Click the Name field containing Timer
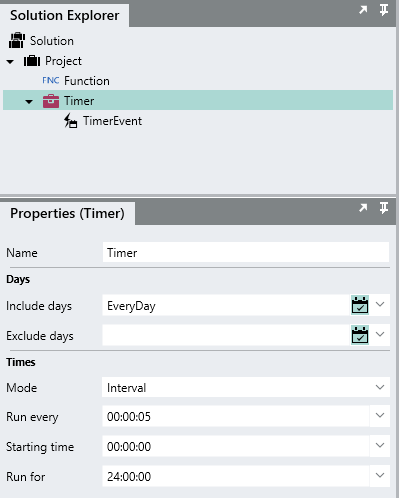This screenshot has width=399, height=498. click(x=246, y=252)
